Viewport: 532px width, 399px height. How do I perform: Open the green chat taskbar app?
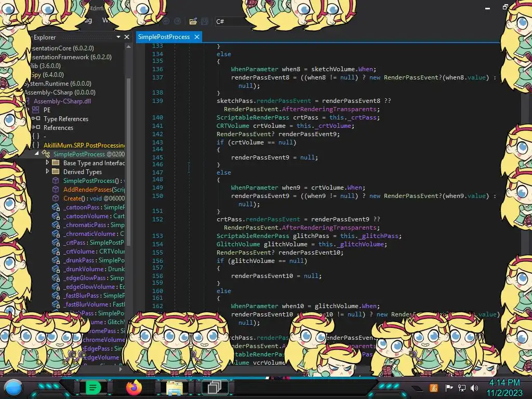pos(93,388)
